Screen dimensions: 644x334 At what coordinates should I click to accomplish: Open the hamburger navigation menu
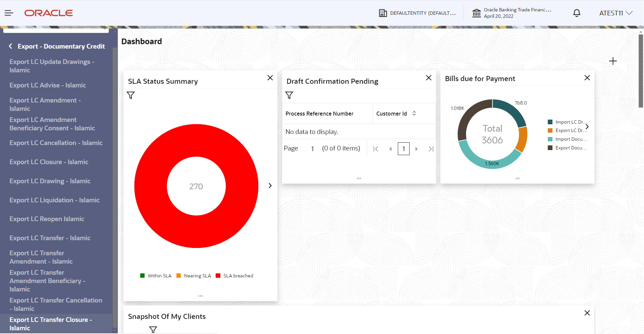coord(9,13)
